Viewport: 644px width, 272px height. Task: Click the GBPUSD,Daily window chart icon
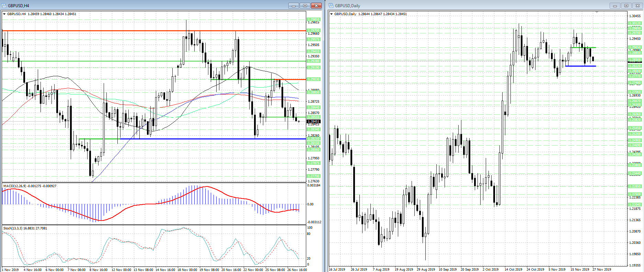pyautogui.click(x=331, y=5)
